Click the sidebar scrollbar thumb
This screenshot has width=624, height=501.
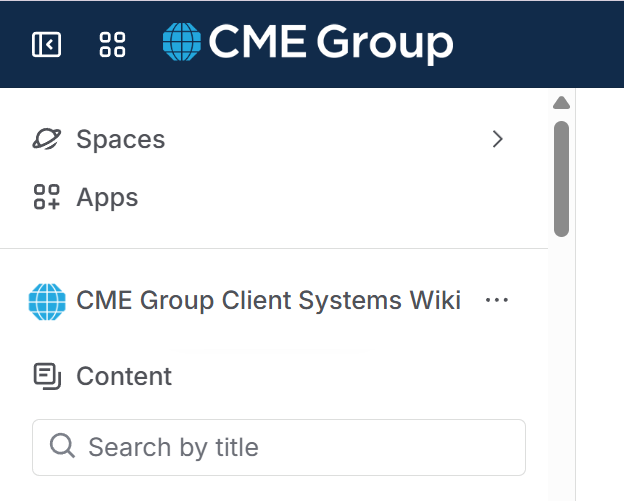(561, 179)
